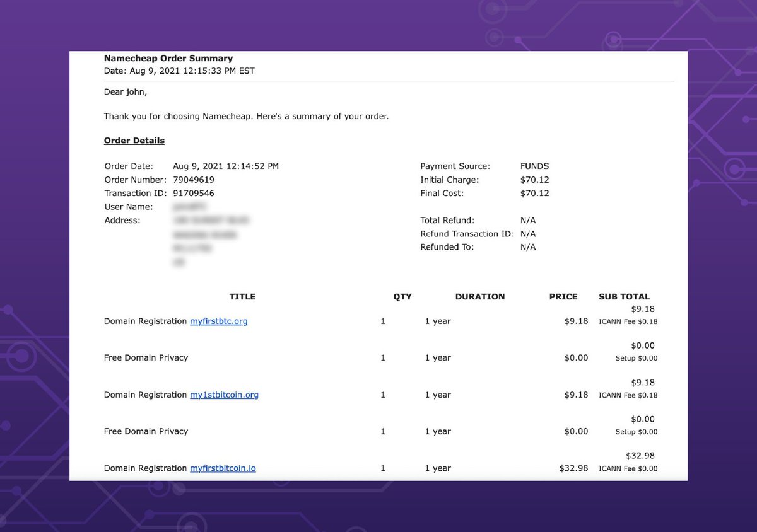
Task: Click the Thank you for choosing Namecheap sentence
Action: [x=246, y=117]
